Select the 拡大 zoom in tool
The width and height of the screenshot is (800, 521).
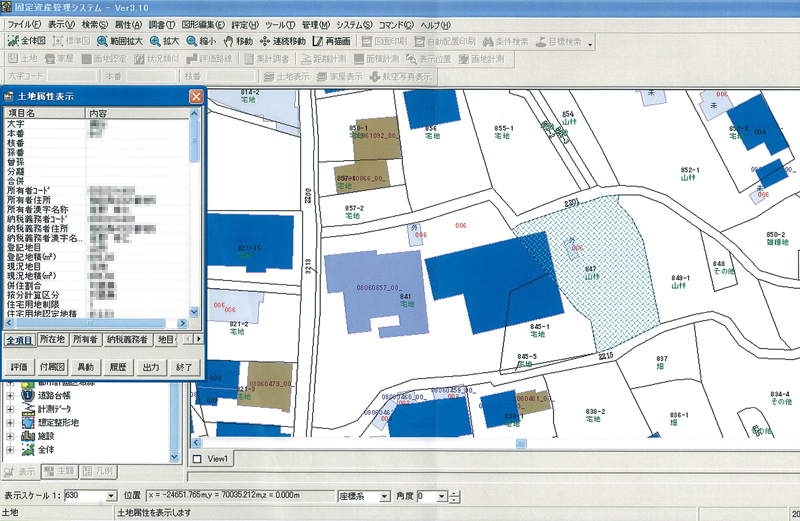click(x=165, y=41)
